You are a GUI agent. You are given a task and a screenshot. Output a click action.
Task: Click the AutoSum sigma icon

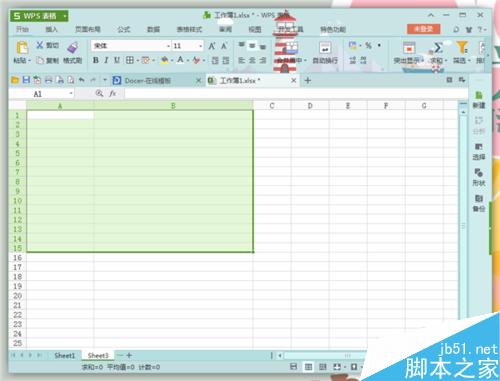click(x=438, y=48)
